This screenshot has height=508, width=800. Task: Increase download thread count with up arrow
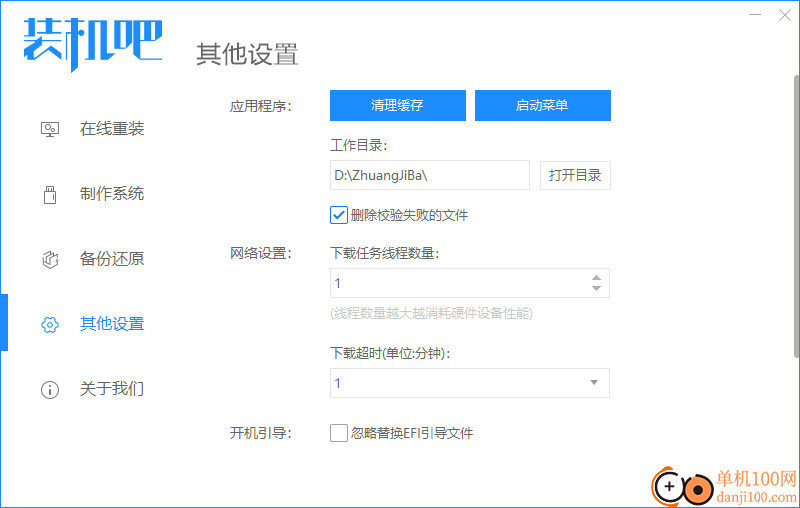coord(596,278)
